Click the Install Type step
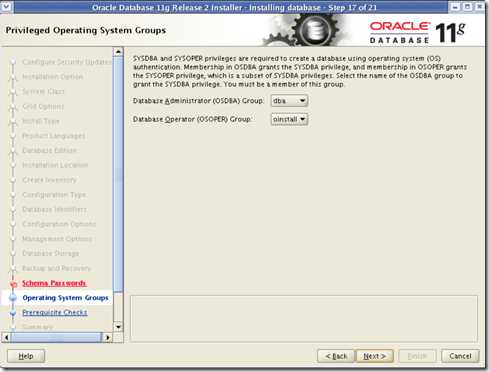489x372 pixels. (x=41, y=121)
